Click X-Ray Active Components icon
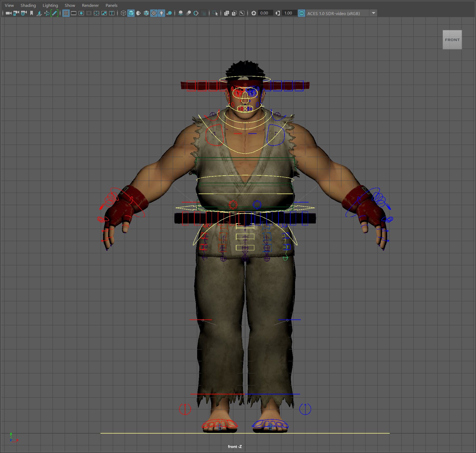This screenshot has width=476, height=453. (x=234, y=13)
